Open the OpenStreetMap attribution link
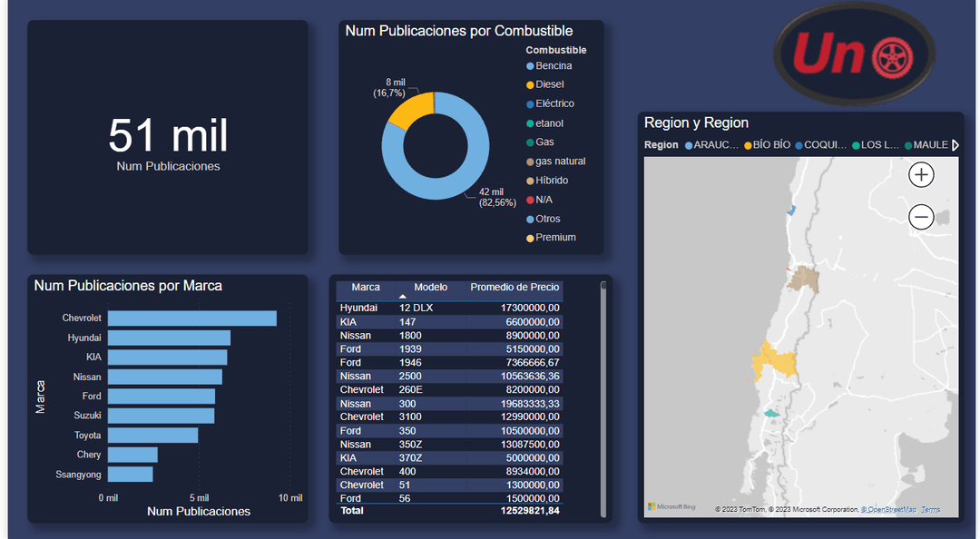The height and width of the screenshot is (539, 980). coord(888,510)
